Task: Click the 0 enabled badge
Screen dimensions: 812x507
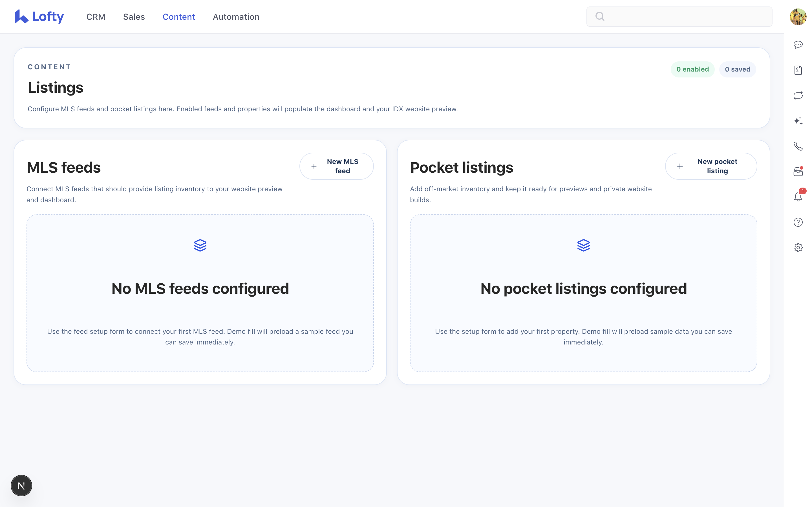Action: [692, 69]
